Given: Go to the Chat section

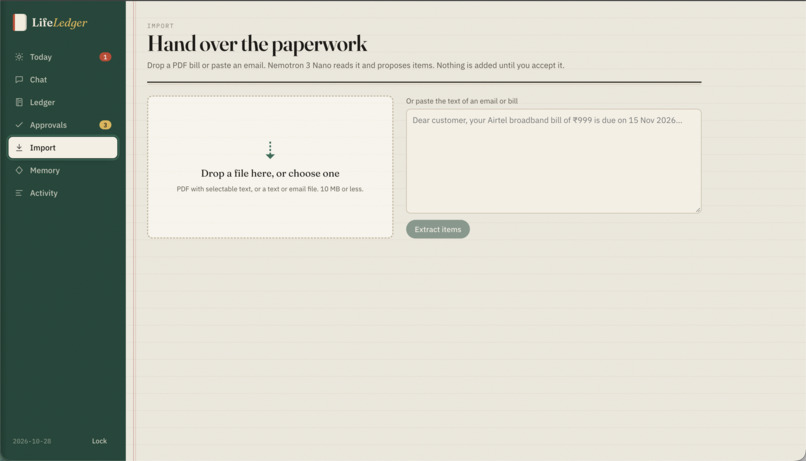Looking at the screenshot, I should [x=63, y=80].
